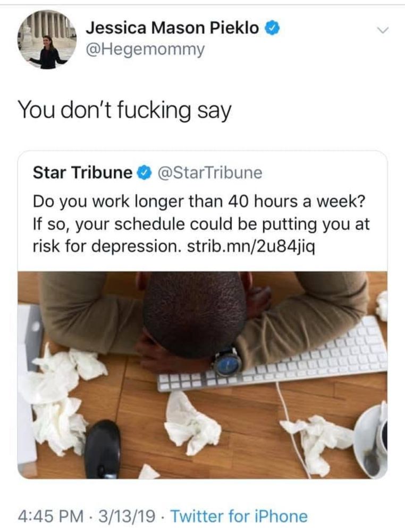Click the blue verified badge beside Jessica Mason Pieklo
This screenshot has height=532, width=405.
coord(272,28)
